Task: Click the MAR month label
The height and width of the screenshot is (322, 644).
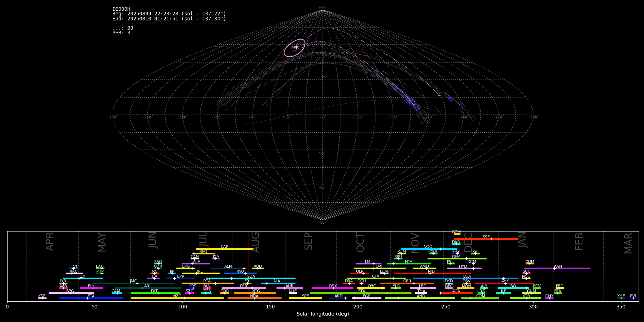Action: 628,243
